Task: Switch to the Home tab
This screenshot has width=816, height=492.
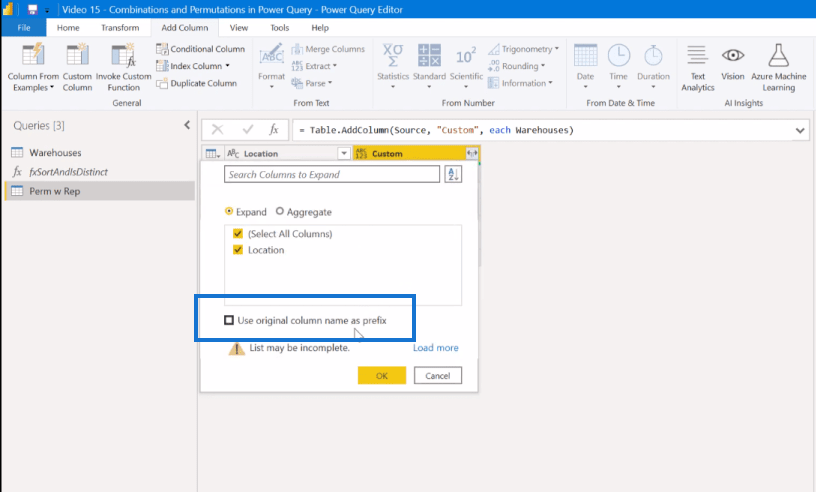Action: tap(68, 28)
